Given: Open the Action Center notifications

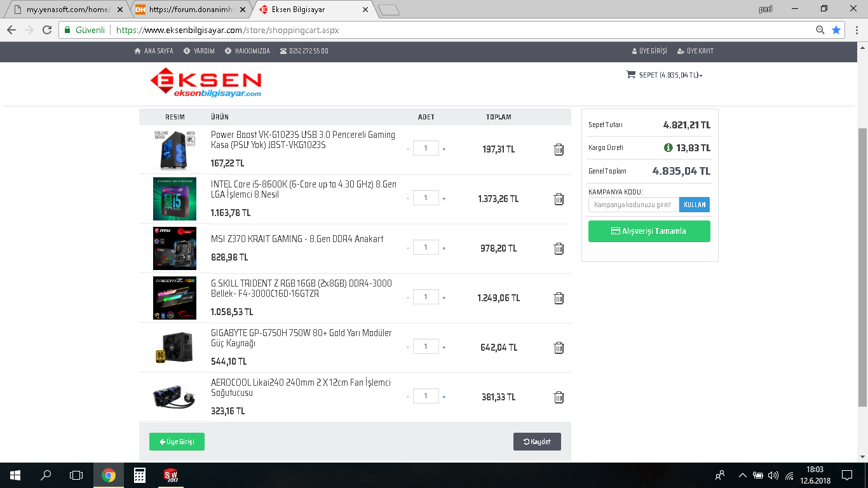Looking at the screenshot, I should point(847,475).
